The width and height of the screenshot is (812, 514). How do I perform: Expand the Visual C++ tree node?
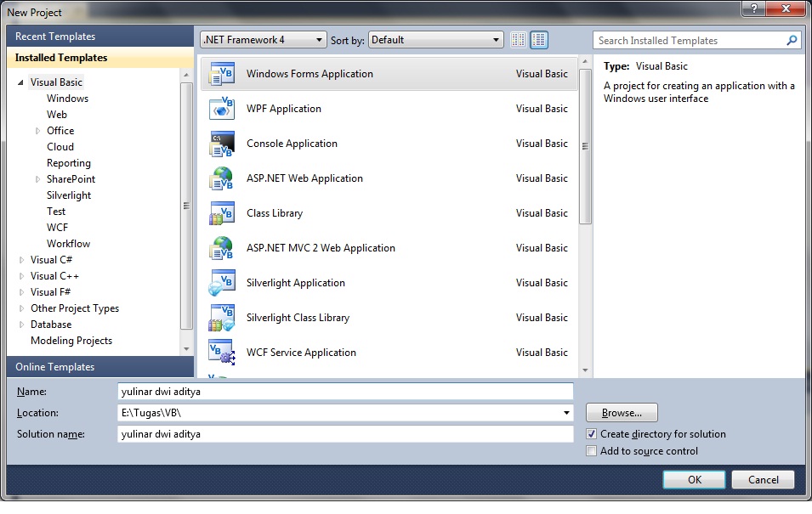pyautogui.click(x=21, y=276)
